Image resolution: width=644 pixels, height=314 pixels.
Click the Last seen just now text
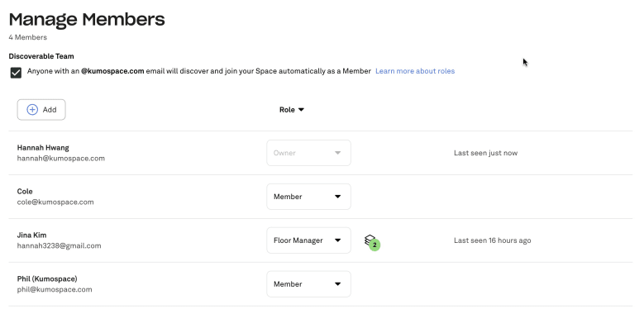485,153
